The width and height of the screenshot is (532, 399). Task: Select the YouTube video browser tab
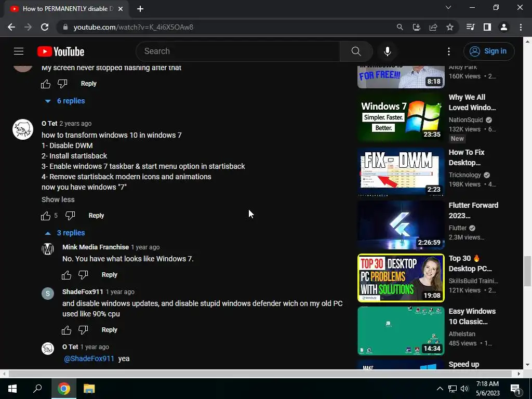click(66, 9)
